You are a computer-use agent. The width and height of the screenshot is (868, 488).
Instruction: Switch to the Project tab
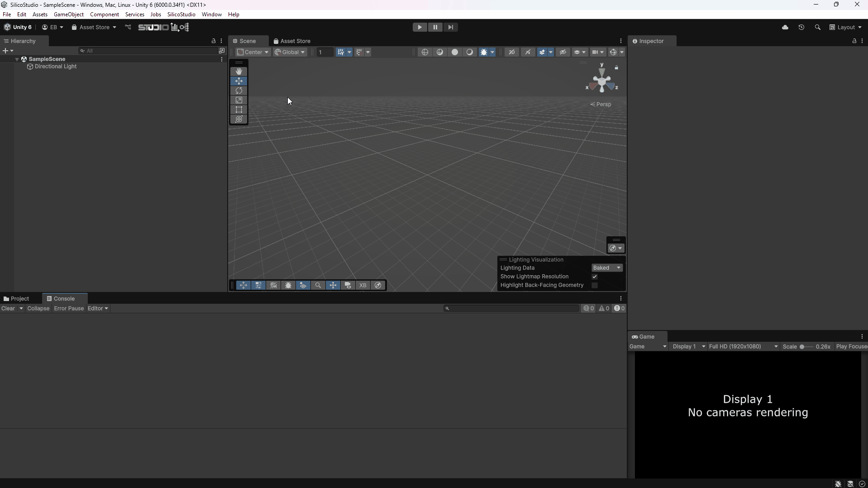[16, 299]
